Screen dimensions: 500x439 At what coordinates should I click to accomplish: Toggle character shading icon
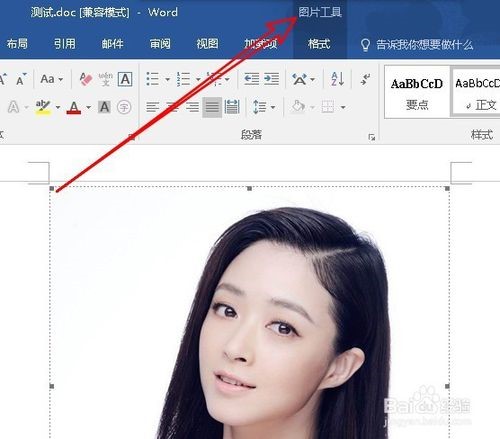point(104,107)
